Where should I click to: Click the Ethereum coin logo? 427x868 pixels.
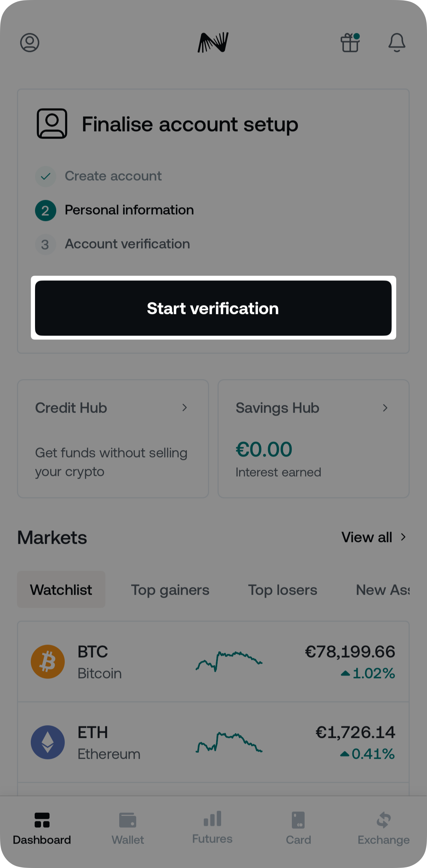tap(48, 742)
